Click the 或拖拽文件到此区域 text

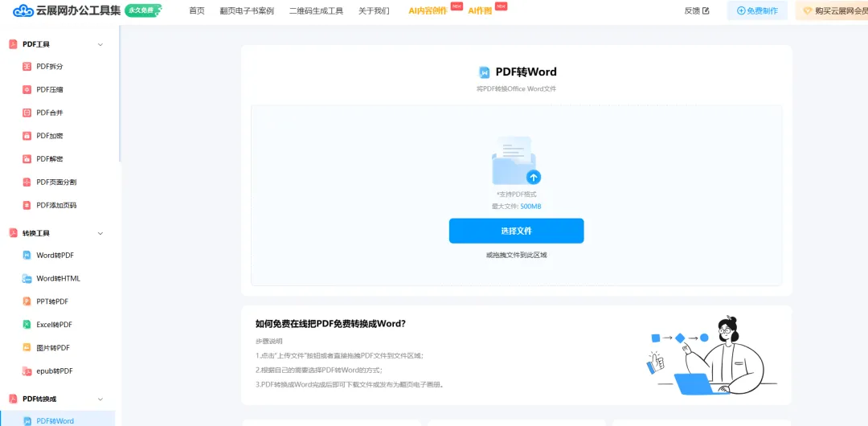tap(516, 256)
